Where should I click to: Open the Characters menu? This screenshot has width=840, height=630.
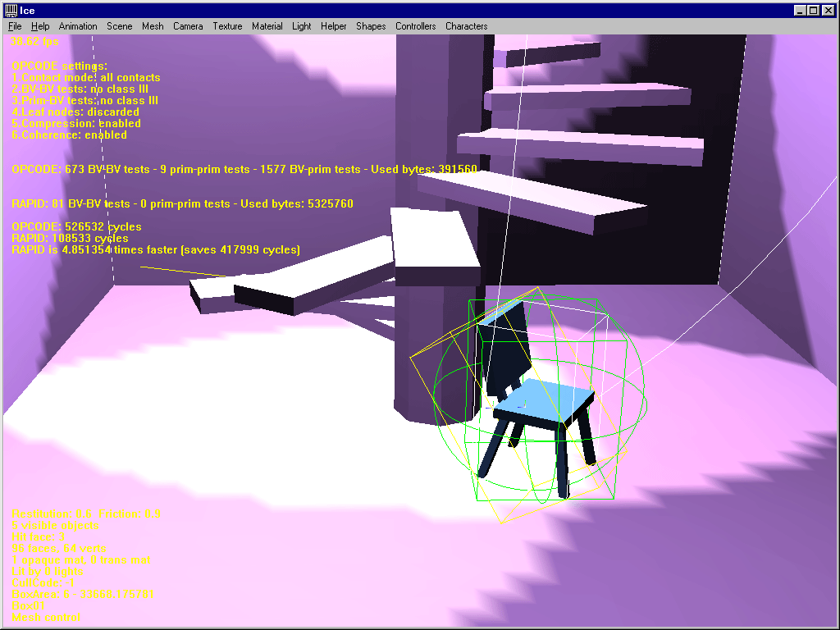click(x=467, y=26)
